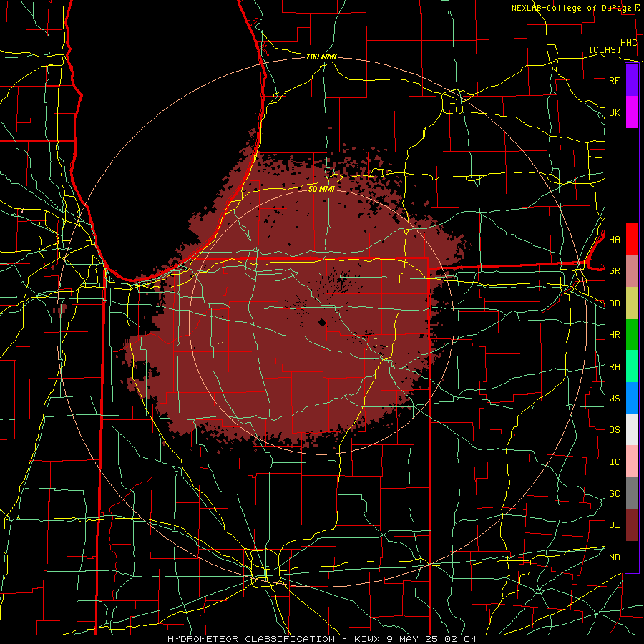This screenshot has width=644, height=644.
Task: Click the dark red BI legend swatch
Action: click(x=632, y=525)
